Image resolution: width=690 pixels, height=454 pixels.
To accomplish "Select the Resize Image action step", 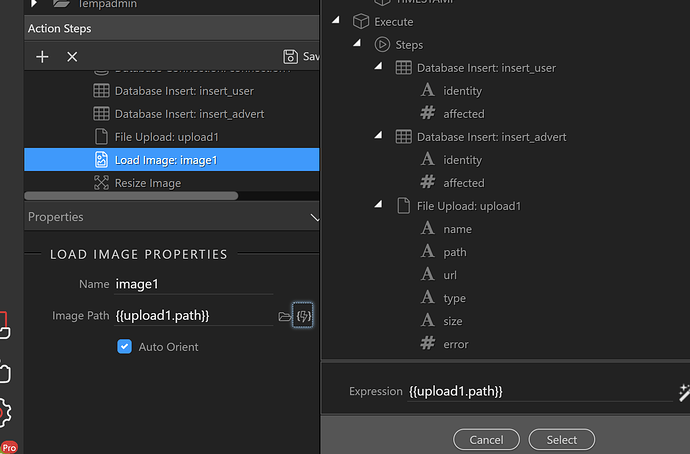I will 150,182.
